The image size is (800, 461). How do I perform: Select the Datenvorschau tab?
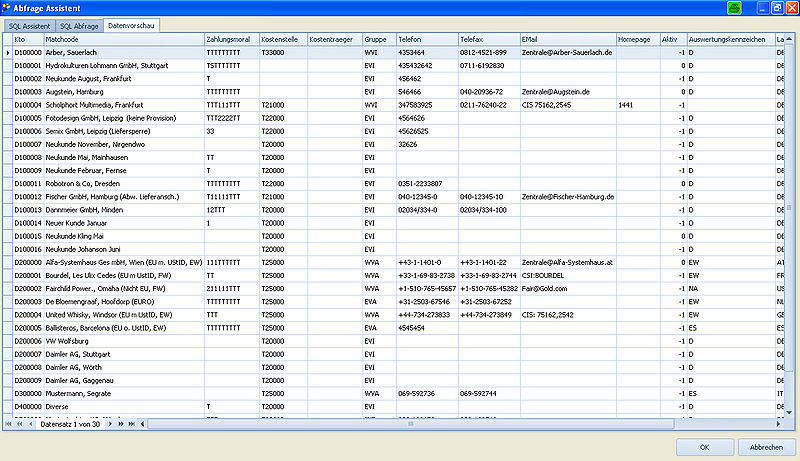pos(131,25)
